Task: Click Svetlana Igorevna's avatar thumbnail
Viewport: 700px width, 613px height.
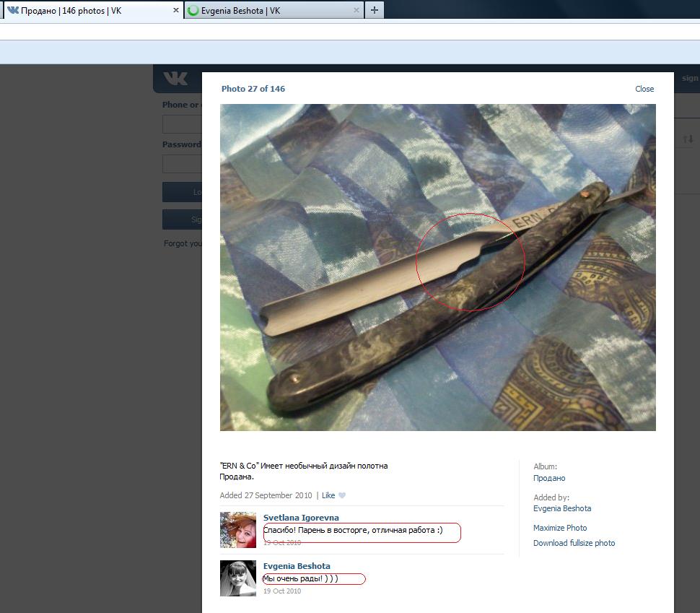Action: tap(238, 530)
